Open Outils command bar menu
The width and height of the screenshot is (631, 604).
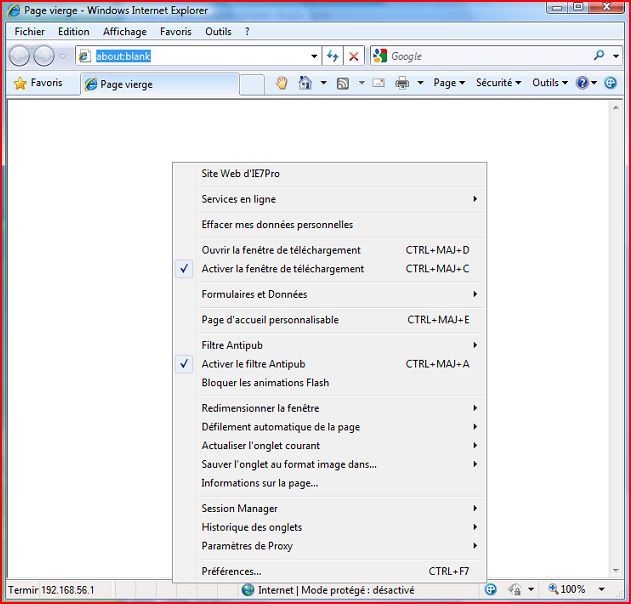[550, 83]
